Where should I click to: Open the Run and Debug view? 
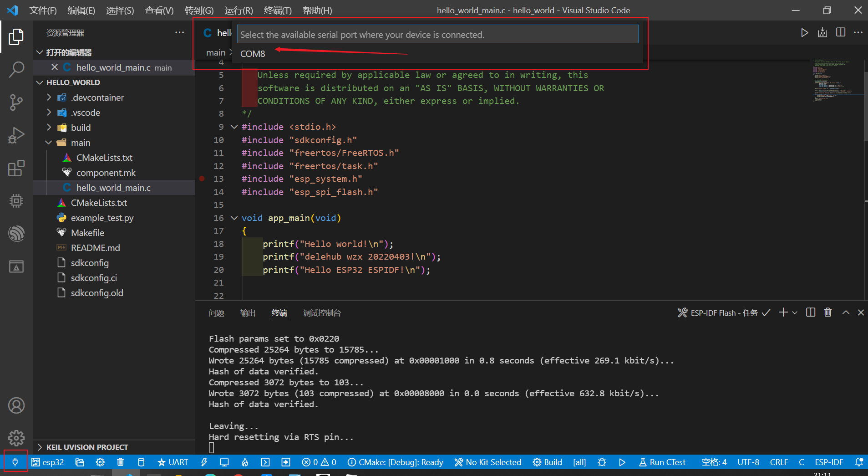pyautogui.click(x=16, y=135)
